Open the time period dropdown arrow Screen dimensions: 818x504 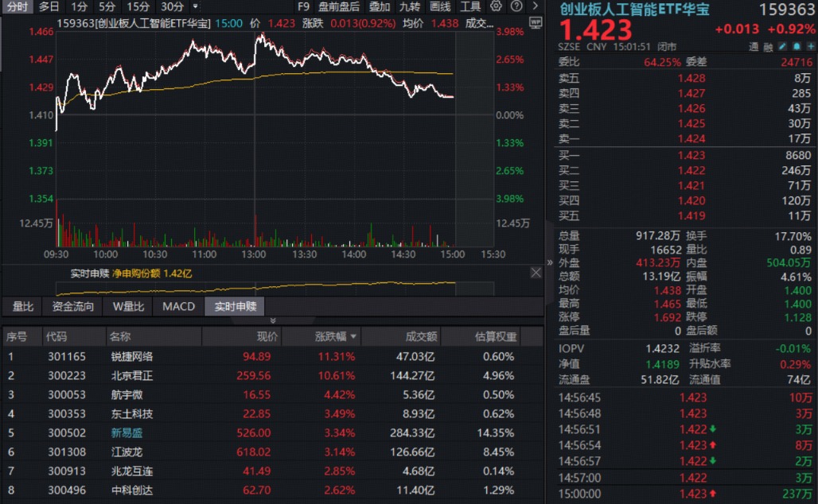(195, 7)
